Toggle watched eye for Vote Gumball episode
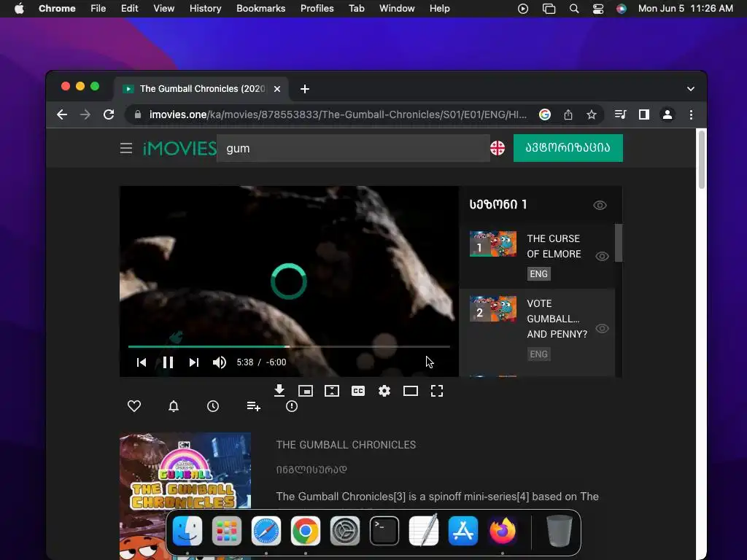The height and width of the screenshot is (560, 747). [602, 329]
